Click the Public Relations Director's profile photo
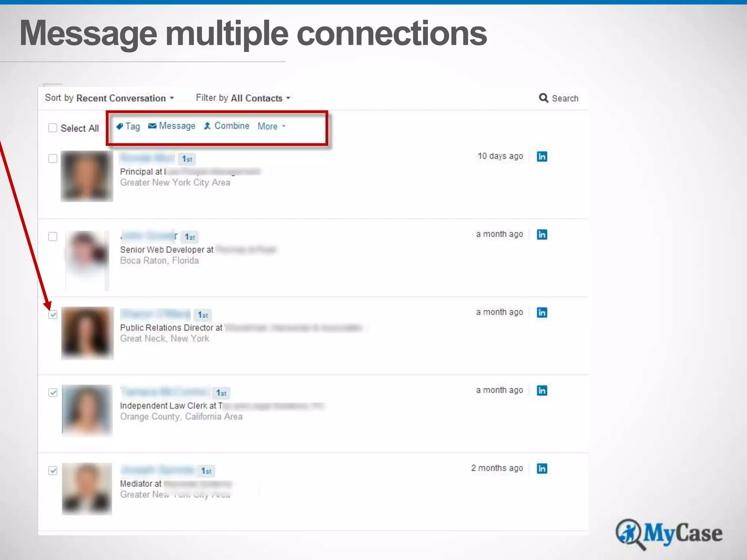The image size is (747, 560). (88, 333)
